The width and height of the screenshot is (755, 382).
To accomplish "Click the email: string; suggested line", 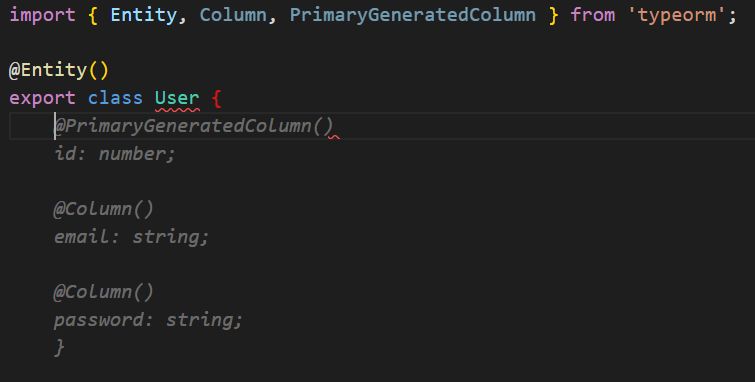I will click(x=131, y=237).
